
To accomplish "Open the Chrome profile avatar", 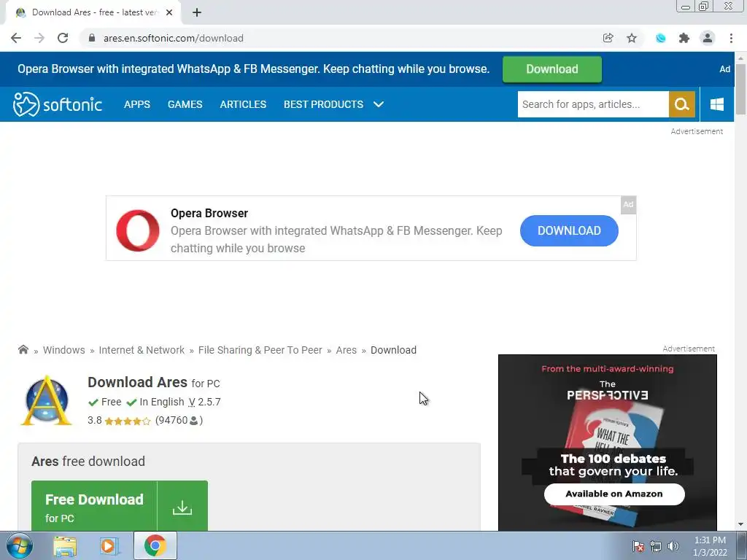I will 708,38.
